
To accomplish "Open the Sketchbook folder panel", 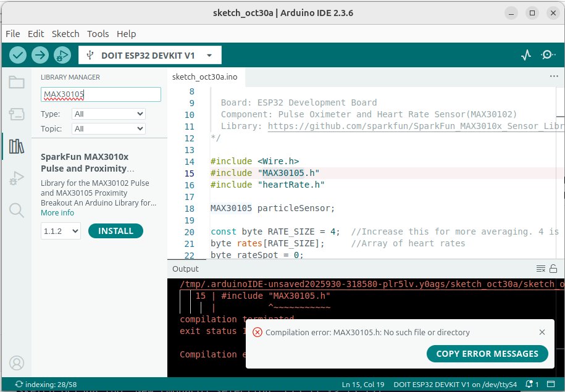I will pos(16,83).
